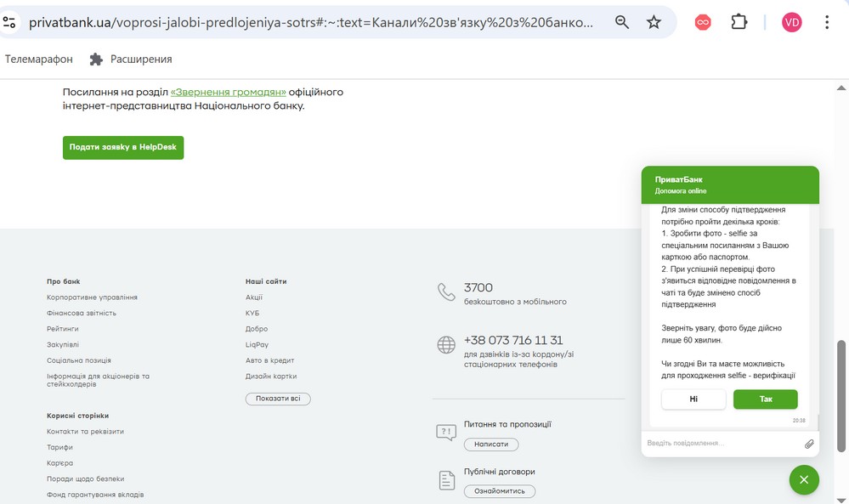The width and height of the screenshot is (849, 504).
Task: Click the 20:38 chat timestamp
Action: (x=799, y=421)
